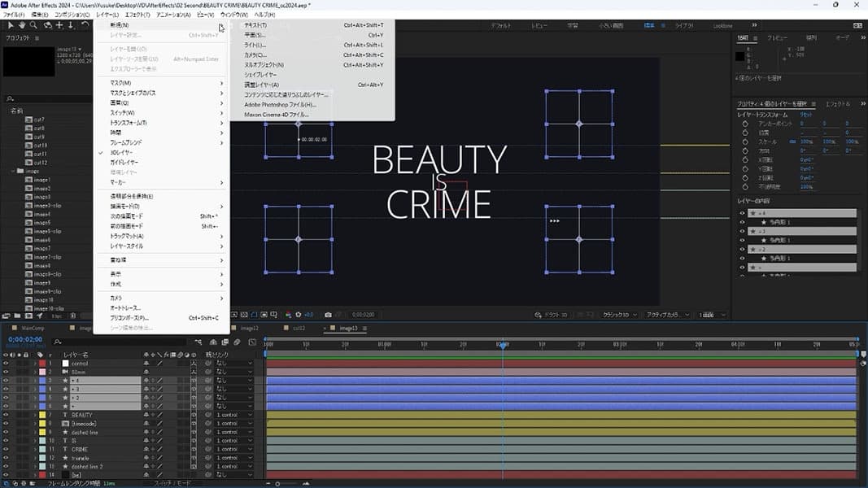The width and height of the screenshot is (868, 488).
Task: Switch to the MainComp timeline tab
Action: [33, 328]
